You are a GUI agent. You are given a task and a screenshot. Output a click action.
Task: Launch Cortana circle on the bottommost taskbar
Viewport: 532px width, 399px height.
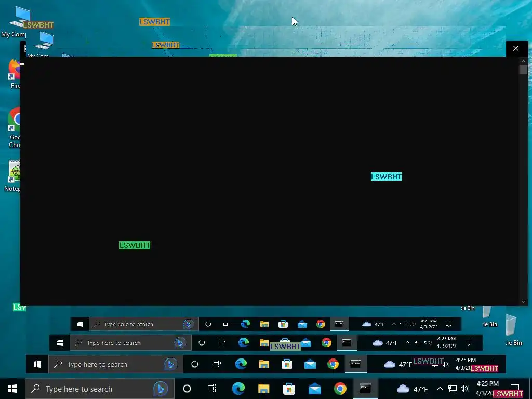(187, 389)
